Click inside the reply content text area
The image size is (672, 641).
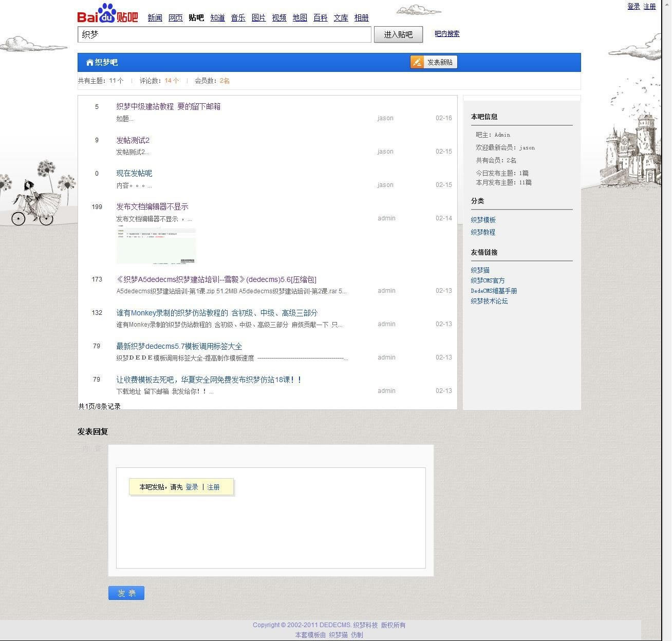[271, 518]
